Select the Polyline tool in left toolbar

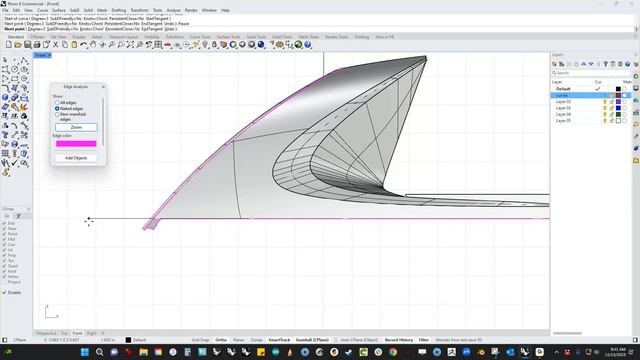click(x=24, y=60)
